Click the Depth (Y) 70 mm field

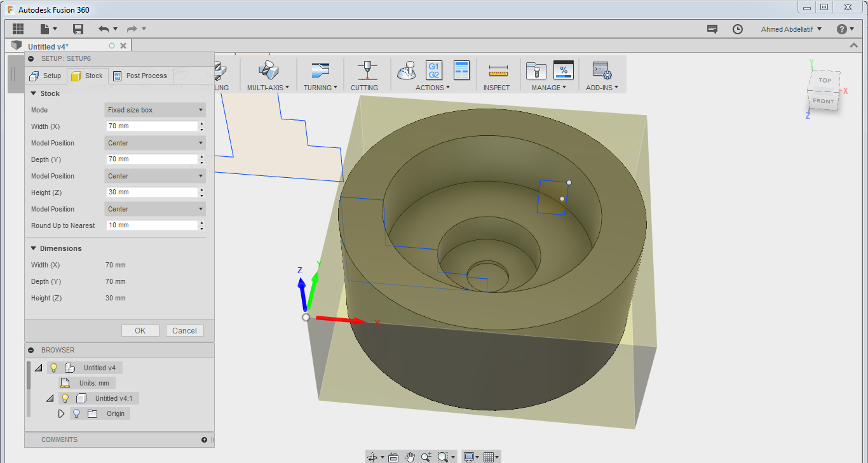tap(152, 159)
